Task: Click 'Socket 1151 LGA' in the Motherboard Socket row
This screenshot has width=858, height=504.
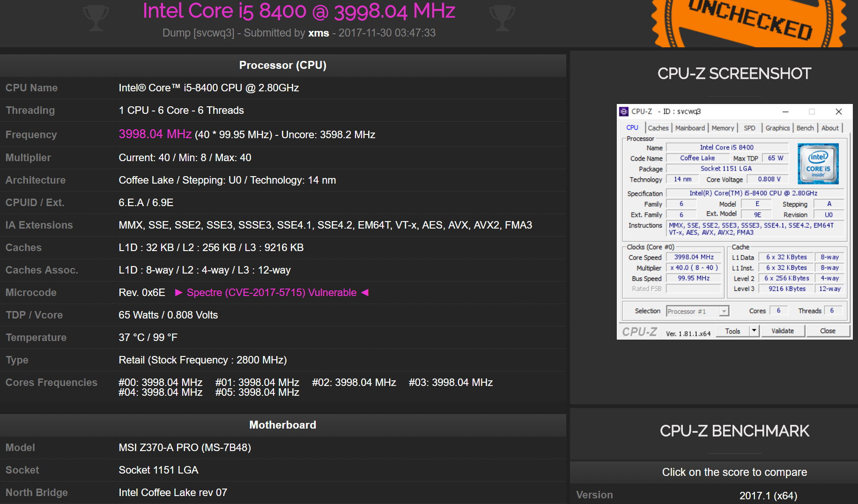Action: (x=158, y=470)
